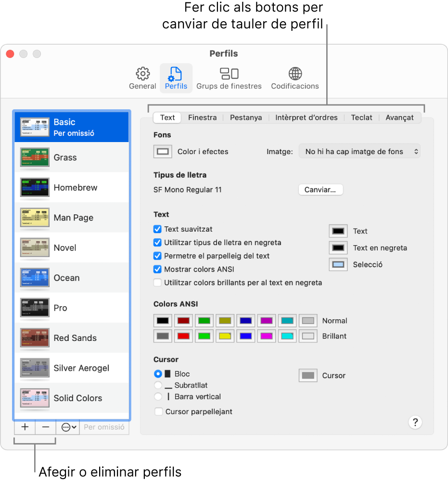Click the Brillant green ANSI swatch

(204, 336)
